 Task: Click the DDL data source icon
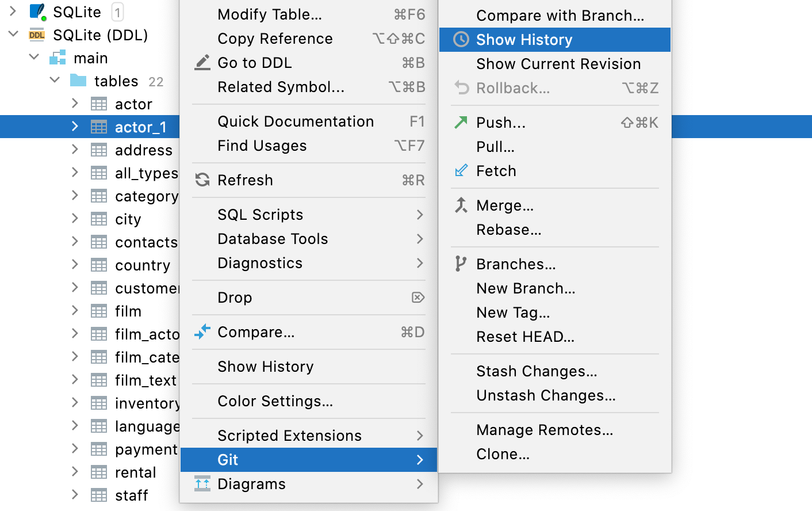pyautogui.click(x=36, y=35)
